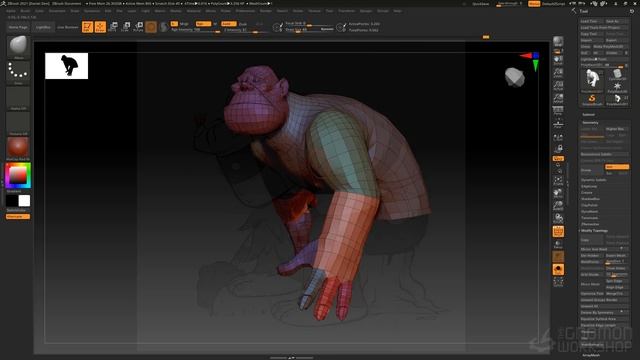Expand the DynaMesh subsection
The height and width of the screenshot is (360, 640).
tap(590, 211)
